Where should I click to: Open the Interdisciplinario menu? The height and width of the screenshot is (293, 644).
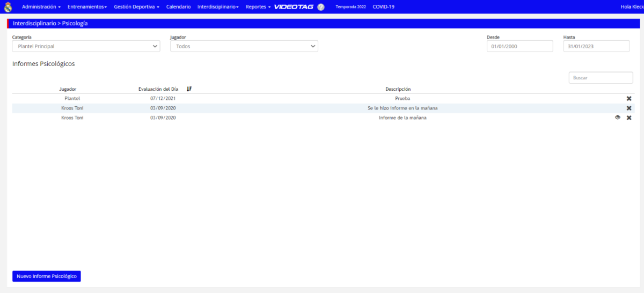(218, 7)
